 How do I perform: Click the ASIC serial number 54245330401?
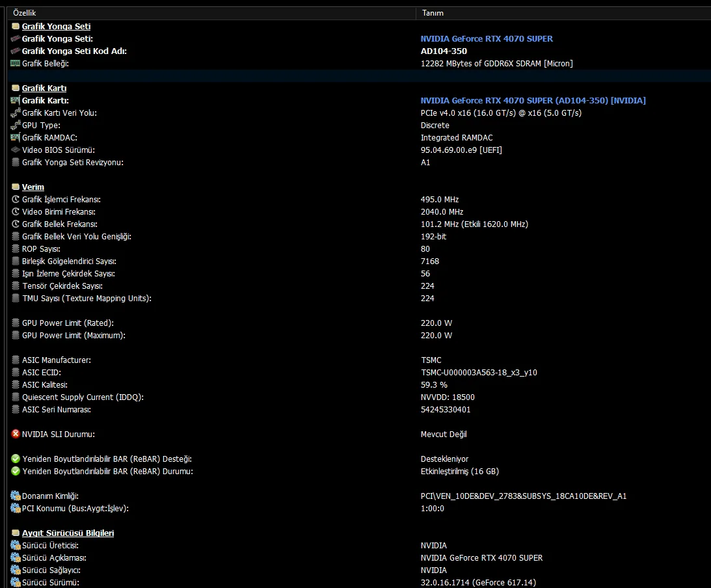pyautogui.click(x=446, y=409)
